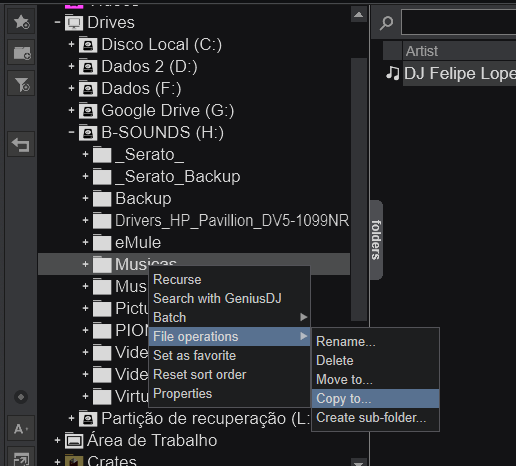Click the add favorite folder star icon
This screenshot has height=466, width=516.
pos(21,22)
